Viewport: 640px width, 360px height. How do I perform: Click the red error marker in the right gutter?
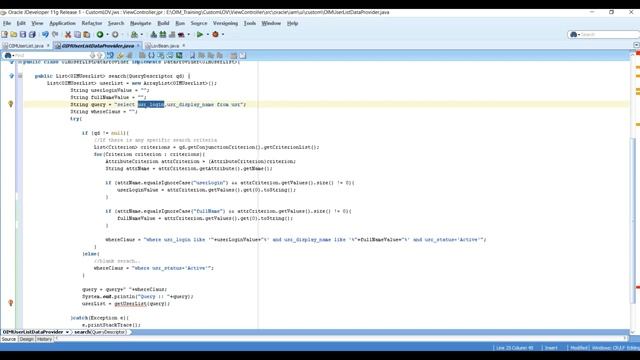tap(638, 287)
